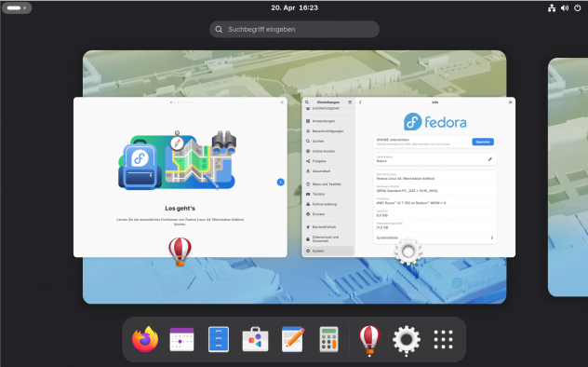
Task: Click the Fedora Linux 44 operating system value
Action: point(406,179)
